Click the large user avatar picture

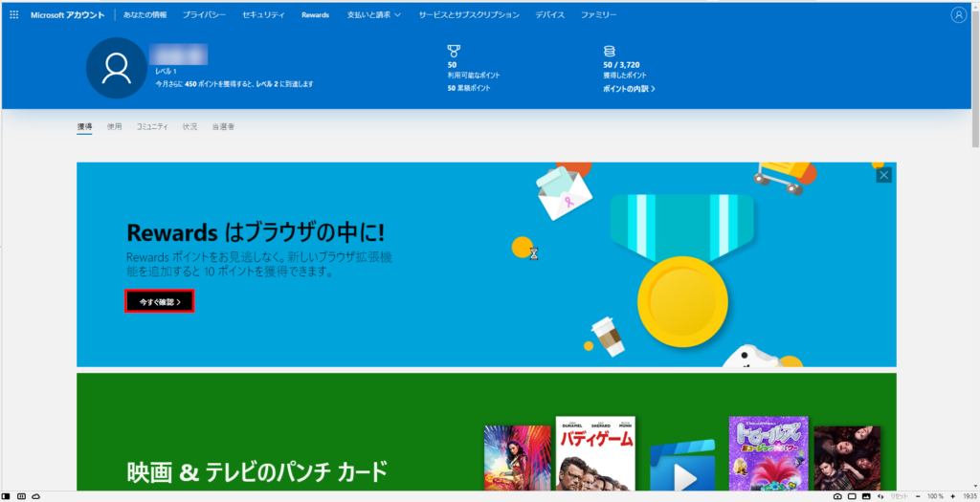[x=116, y=68]
